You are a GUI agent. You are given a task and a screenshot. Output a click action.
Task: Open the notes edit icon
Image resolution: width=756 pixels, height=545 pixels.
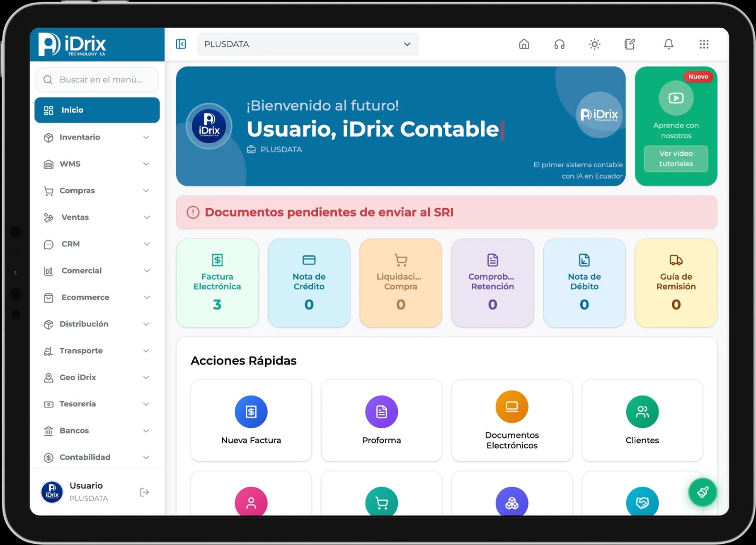[x=630, y=44]
